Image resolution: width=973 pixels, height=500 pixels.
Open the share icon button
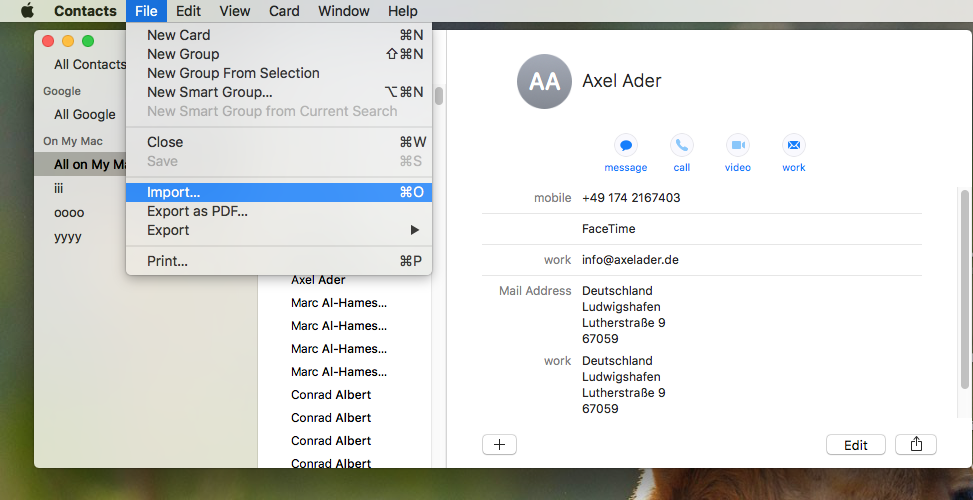[916, 445]
